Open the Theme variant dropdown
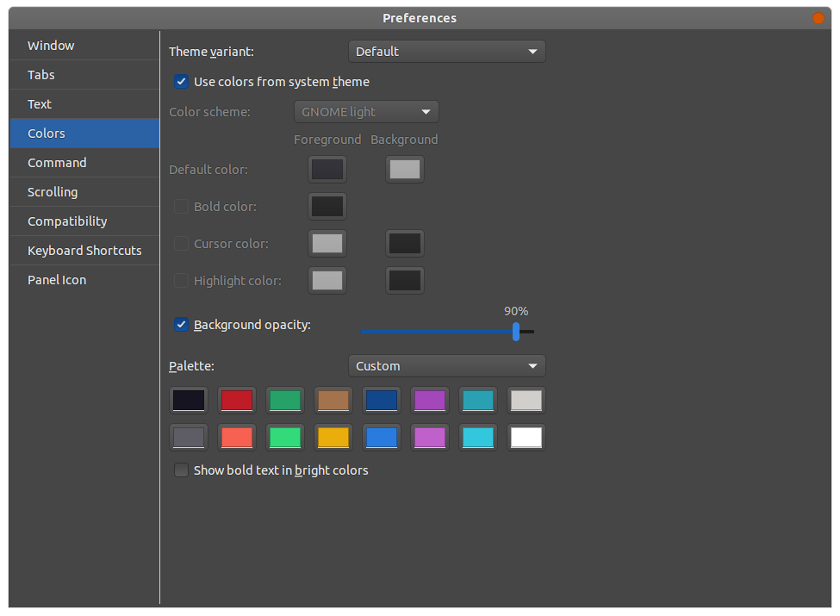The height and width of the screenshot is (616, 840). tap(447, 52)
